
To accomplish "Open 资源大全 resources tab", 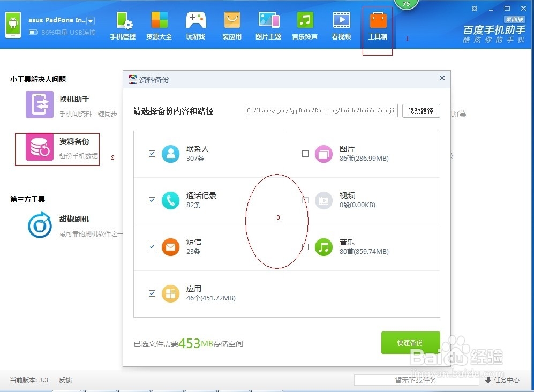I will tap(159, 26).
